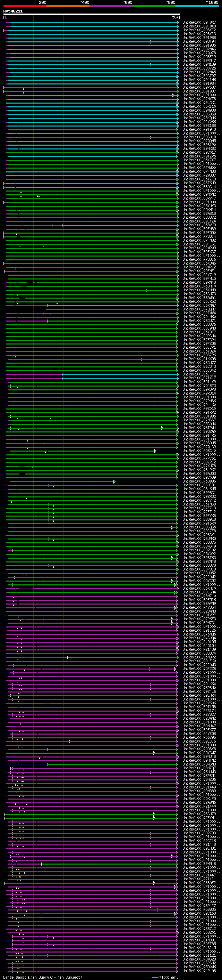Open hit UniRef100_A7Q0Z8
The image size is (222, 980).
coord(199,53)
